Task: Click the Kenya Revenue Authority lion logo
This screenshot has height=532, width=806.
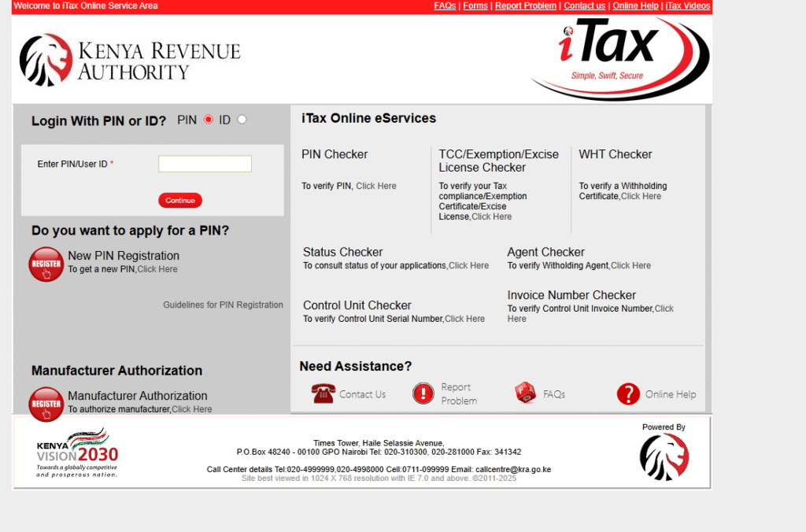Action: [x=46, y=60]
